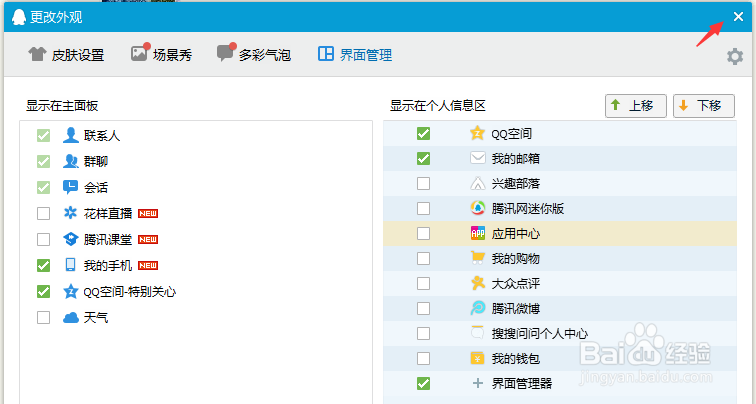Check the 腾讯微博 checkbox
The image size is (756, 404).
coord(423,309)
